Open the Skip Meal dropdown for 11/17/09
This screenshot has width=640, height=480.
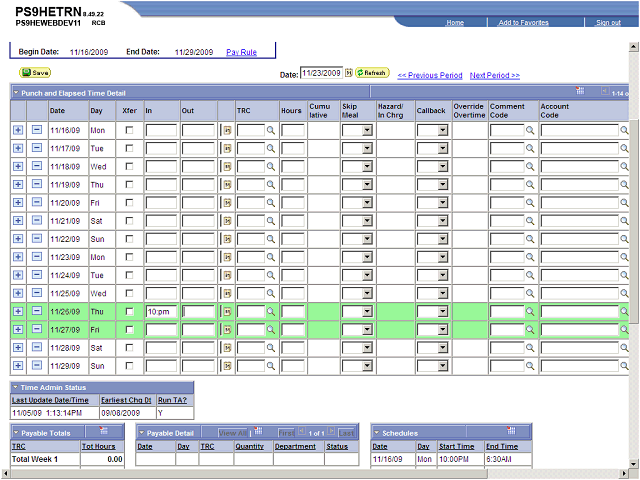[366, 148]
